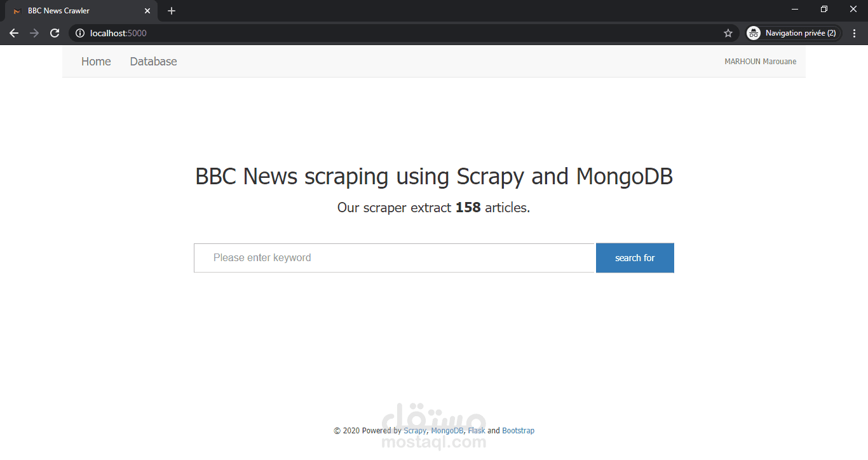
Task: Bookmark the page with the star icon
Action: [728, 33]
